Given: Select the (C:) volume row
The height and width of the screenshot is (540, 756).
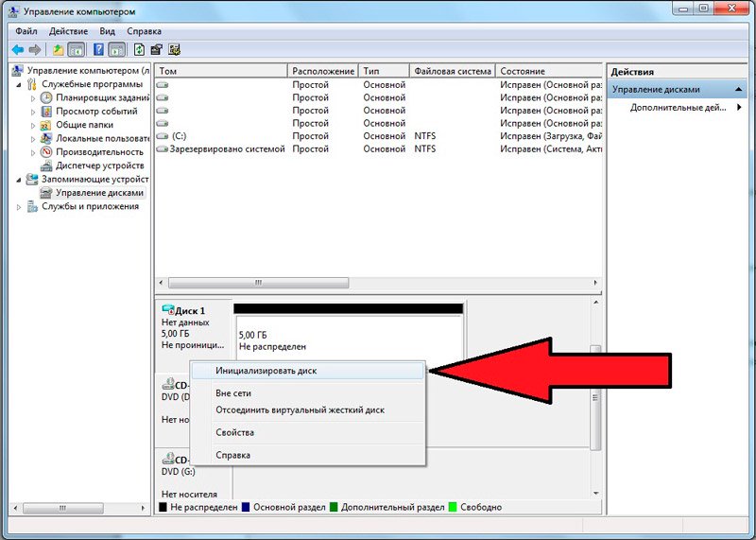Looking at the screenshot, I should point(379,136).
